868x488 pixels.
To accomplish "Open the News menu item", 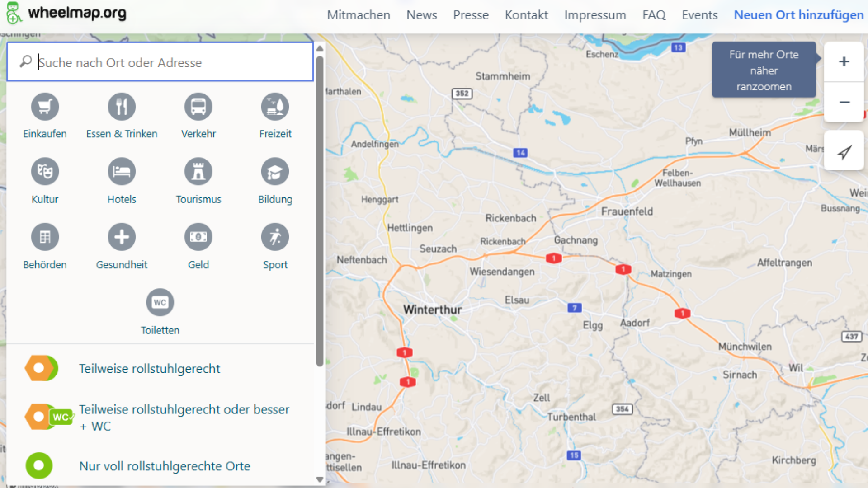I will [x=421, y=15].
